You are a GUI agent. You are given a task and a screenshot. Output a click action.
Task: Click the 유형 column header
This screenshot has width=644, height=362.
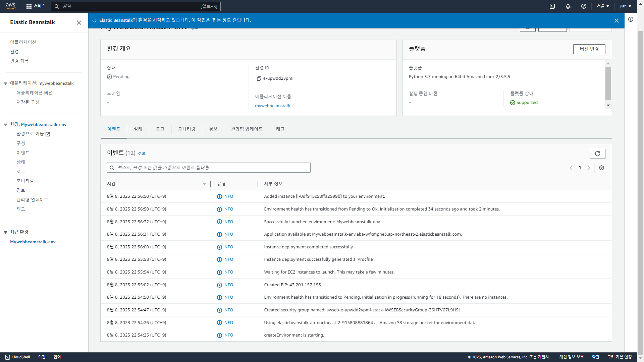[x=221, y=184]
